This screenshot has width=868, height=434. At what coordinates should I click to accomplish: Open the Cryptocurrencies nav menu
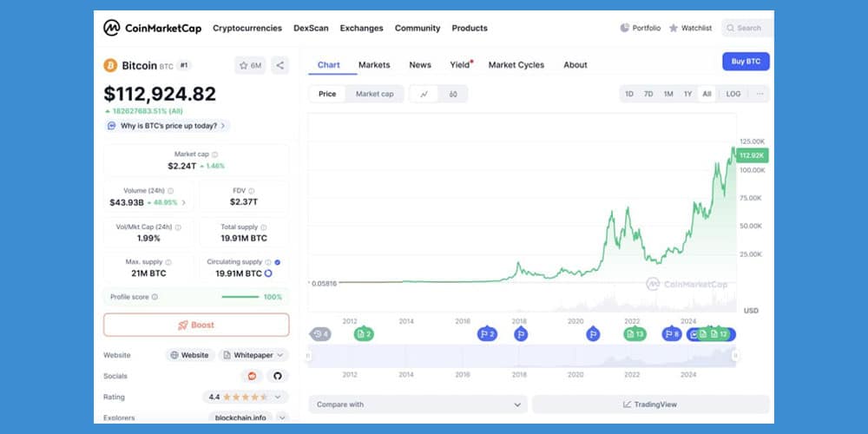point(247,29)
